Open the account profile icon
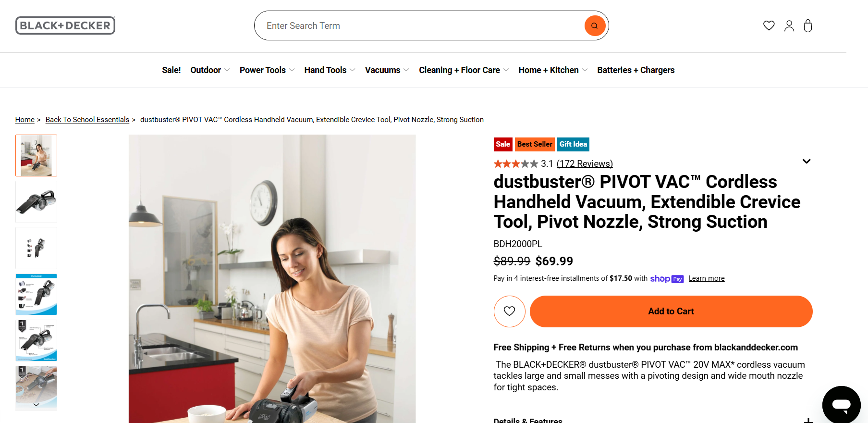 point(789,25)
